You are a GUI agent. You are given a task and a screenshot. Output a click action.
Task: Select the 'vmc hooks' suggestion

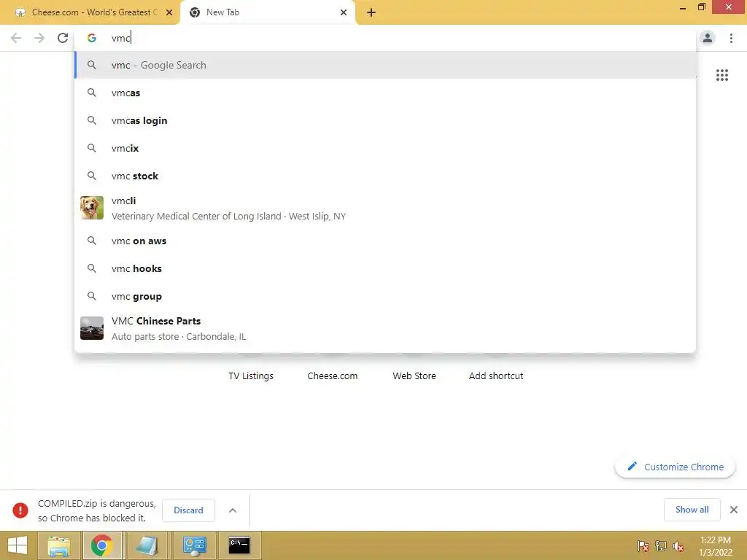coord(385,268)
